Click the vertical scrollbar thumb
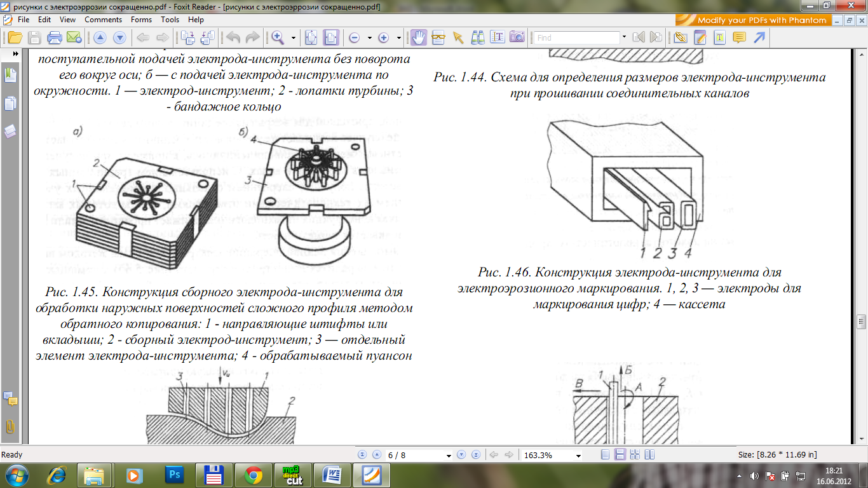868x488 pixels. coord(862,320)
